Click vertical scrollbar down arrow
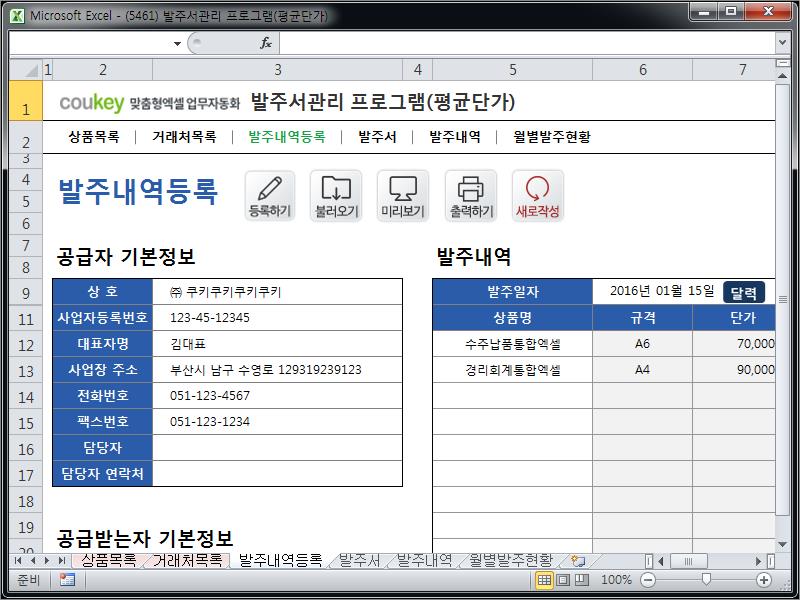The height and width of the screenshot is (600, 800). [782, 545]
